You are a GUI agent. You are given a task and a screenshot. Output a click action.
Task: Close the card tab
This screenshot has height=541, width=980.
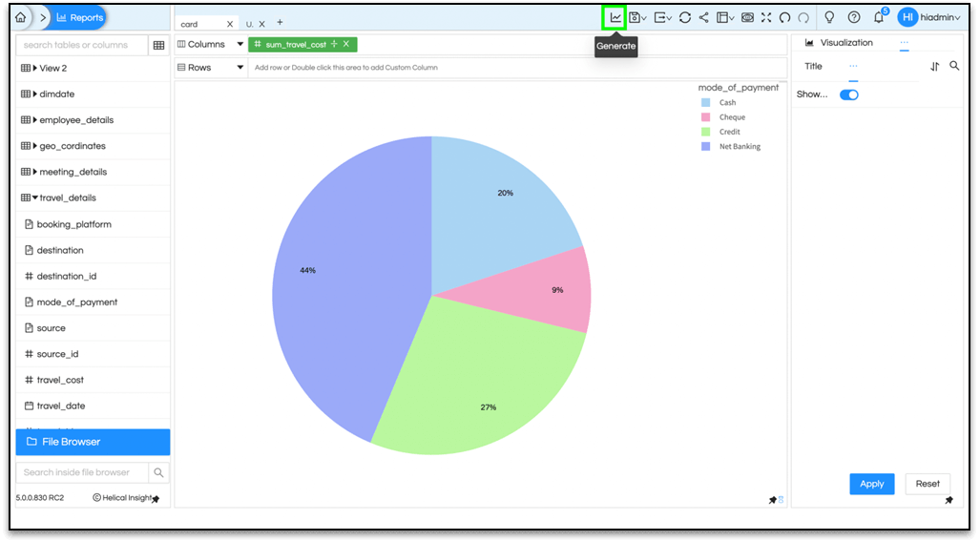tap(230, 24)
